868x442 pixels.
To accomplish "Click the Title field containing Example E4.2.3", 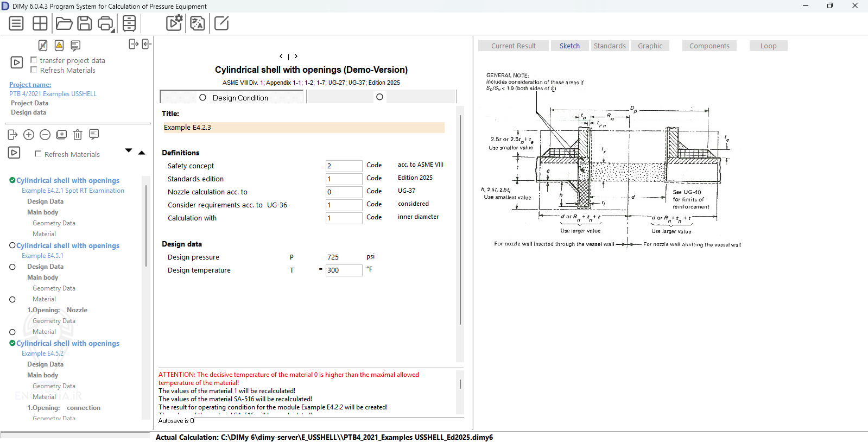I will (303, 128).
